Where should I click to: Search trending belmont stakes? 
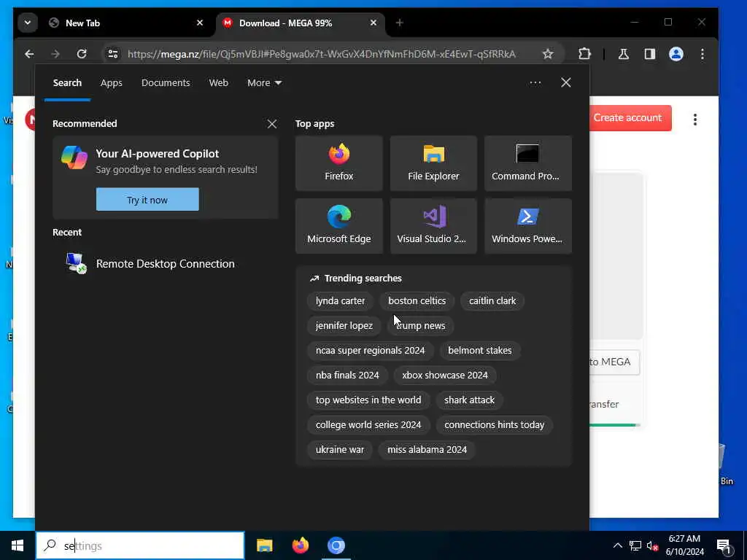tap(480, 351)
